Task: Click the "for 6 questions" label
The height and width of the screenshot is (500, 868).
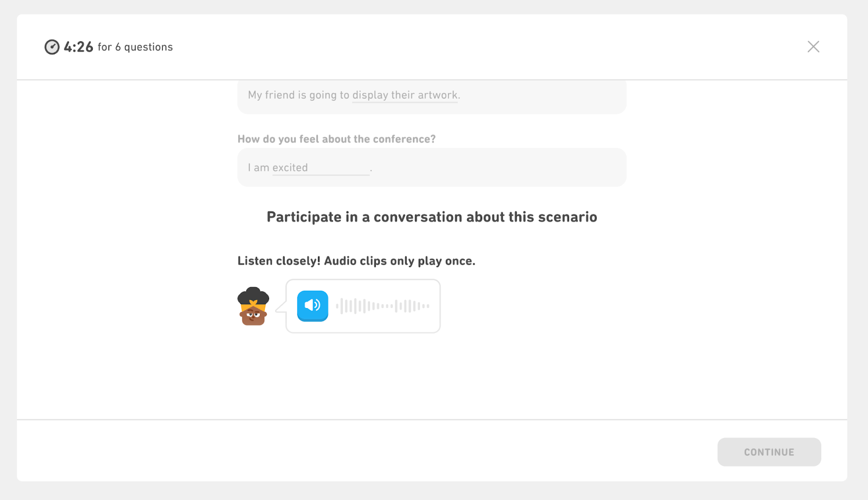Action: (x=135, y=47)
